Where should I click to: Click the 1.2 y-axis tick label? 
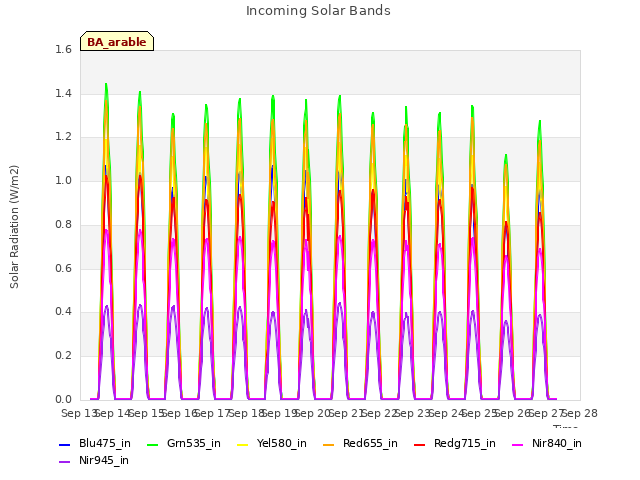pos(63,137)
